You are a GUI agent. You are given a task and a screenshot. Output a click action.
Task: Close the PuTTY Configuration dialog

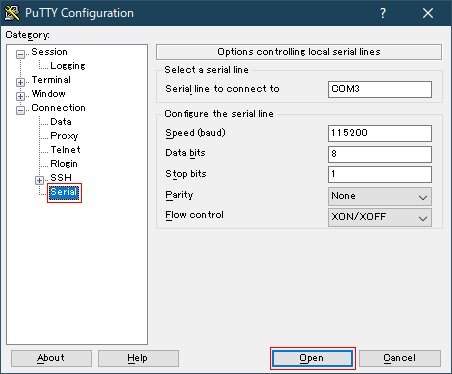click(428, 13)
